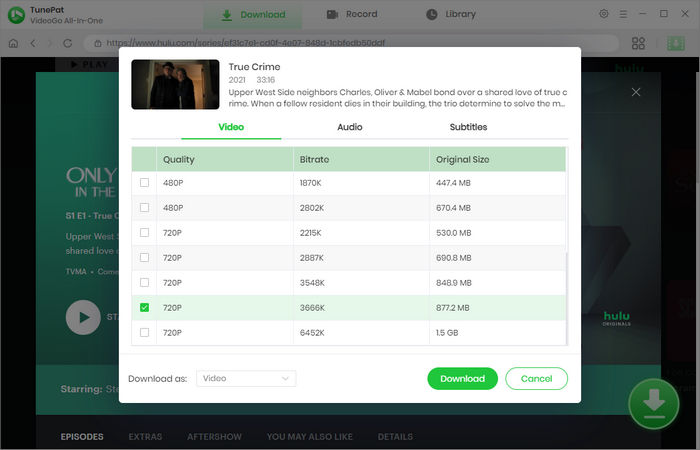This screenshot has height=450, width=700.
Task: Open the Library tab
Action: tap(451, 15)
